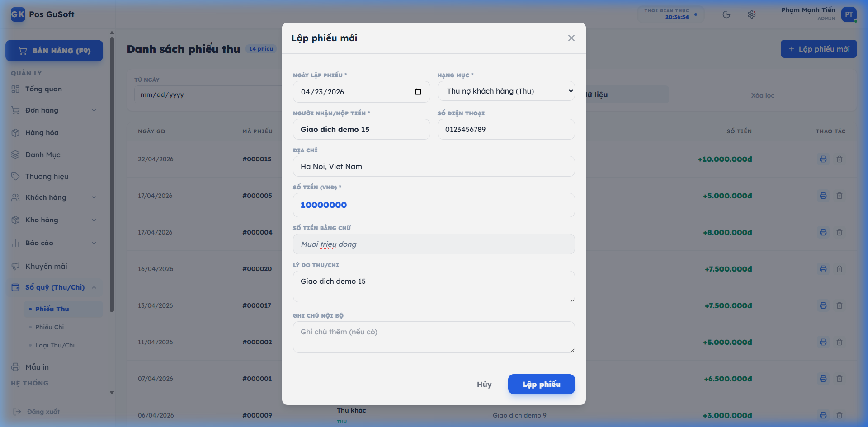Screen dimensions: 868x427
Task: Click the Ghi chú nội bộ text area
Action: click(x=433, y=337)
